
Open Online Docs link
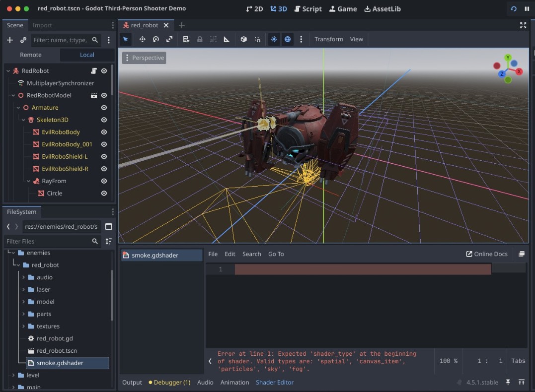486,254
